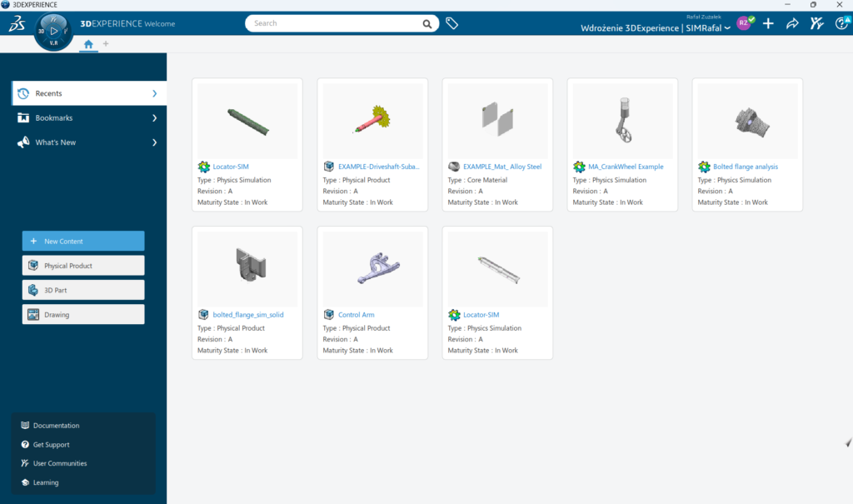Open the tags icon beside search
The height and width of the screenshot is (504, 853).
(x=452, y=23)
